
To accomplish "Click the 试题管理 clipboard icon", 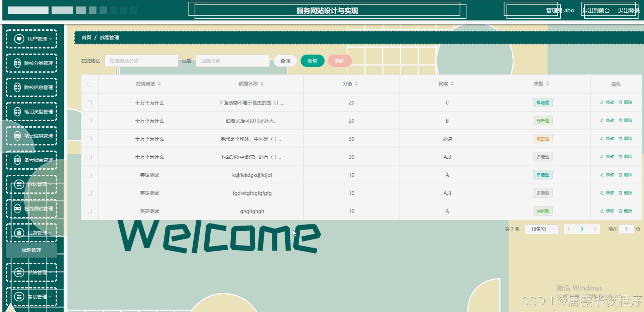I will [x=19, y=233].
